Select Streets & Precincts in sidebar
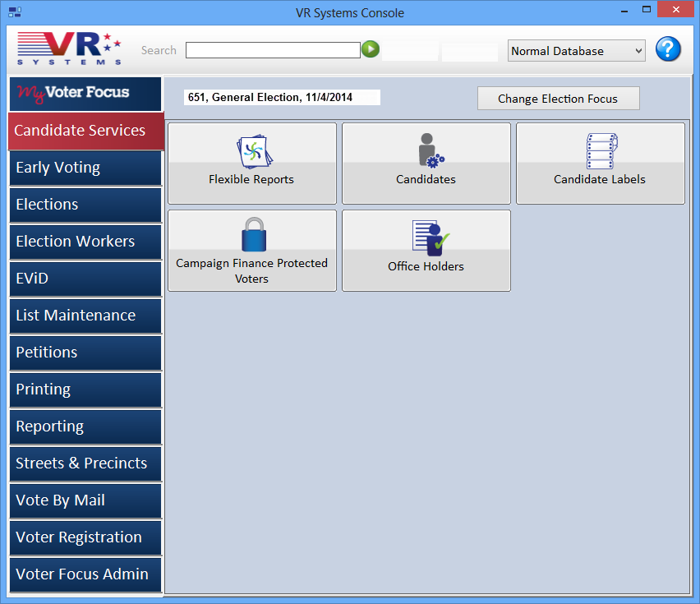 pos(85,463)
